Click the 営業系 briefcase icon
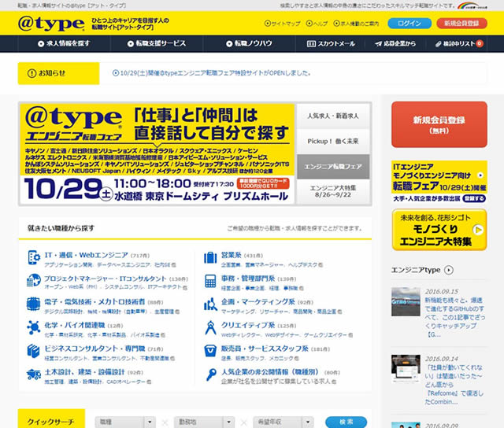The image size is (504, 428). (x=210, y=258)
